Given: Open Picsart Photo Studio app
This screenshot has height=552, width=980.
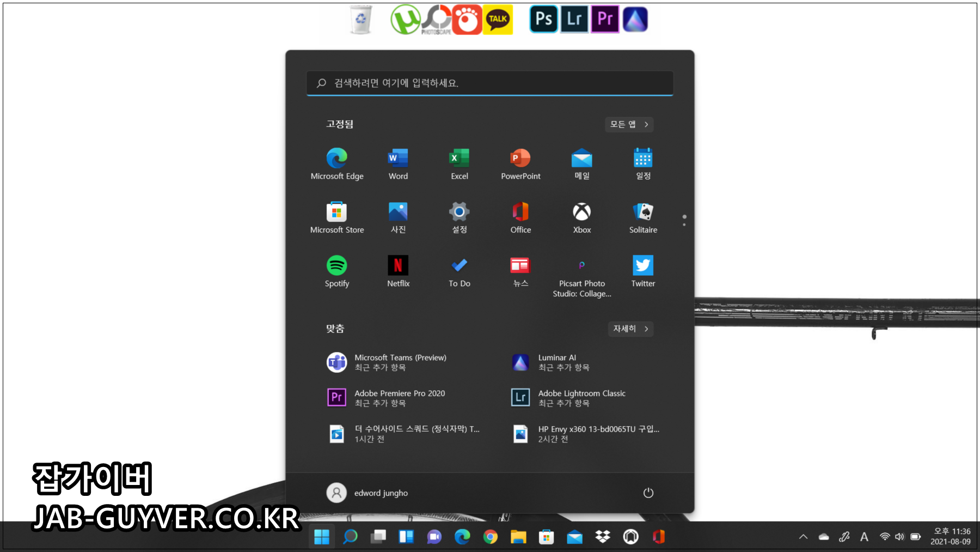Looking at the screenshot, I should click(582, 276).
